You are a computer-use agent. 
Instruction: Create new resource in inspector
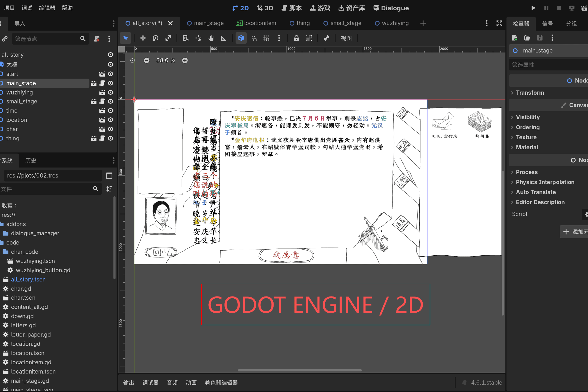point(514,38)
